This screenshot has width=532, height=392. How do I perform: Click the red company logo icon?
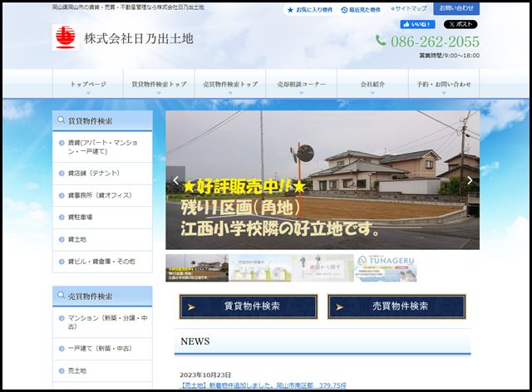point(66,37)
